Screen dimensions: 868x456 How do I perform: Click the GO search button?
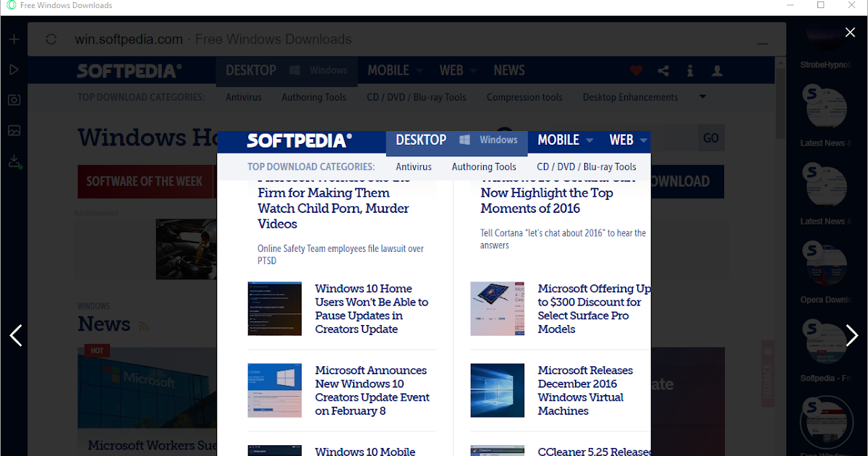pyautogui.click(x=711, y=138)
